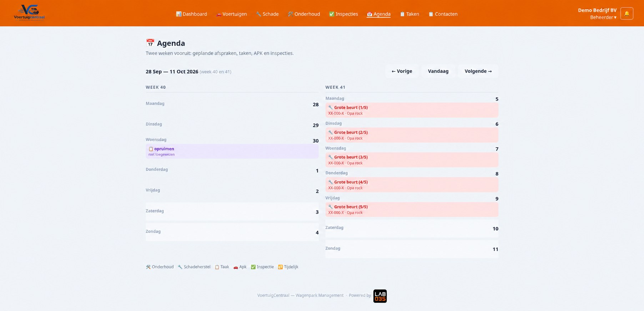Select the Agenda menu item

[379, 14]
